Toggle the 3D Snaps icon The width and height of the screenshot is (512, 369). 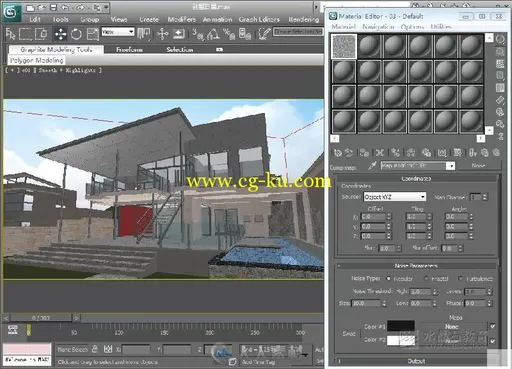[198, 34]
